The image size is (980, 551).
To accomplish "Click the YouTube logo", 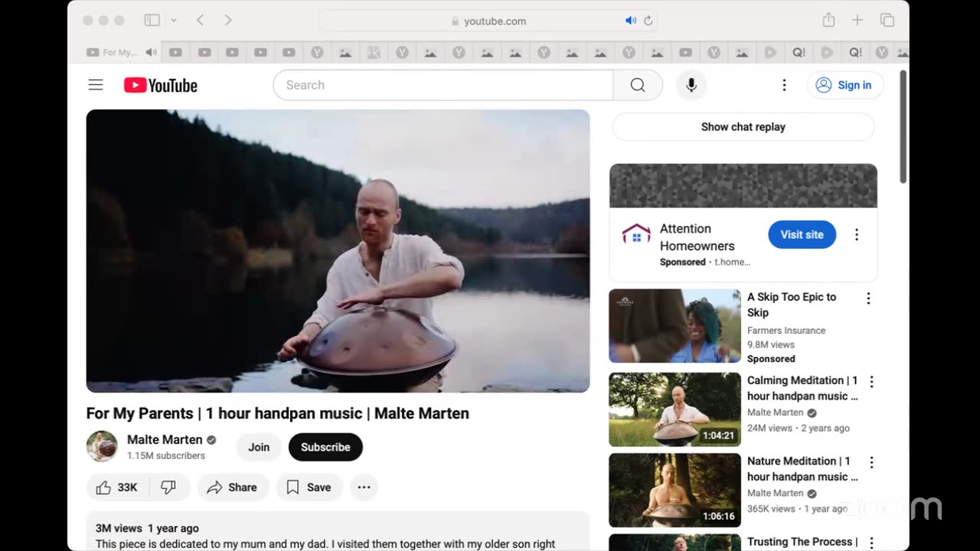I will (161, 85).
